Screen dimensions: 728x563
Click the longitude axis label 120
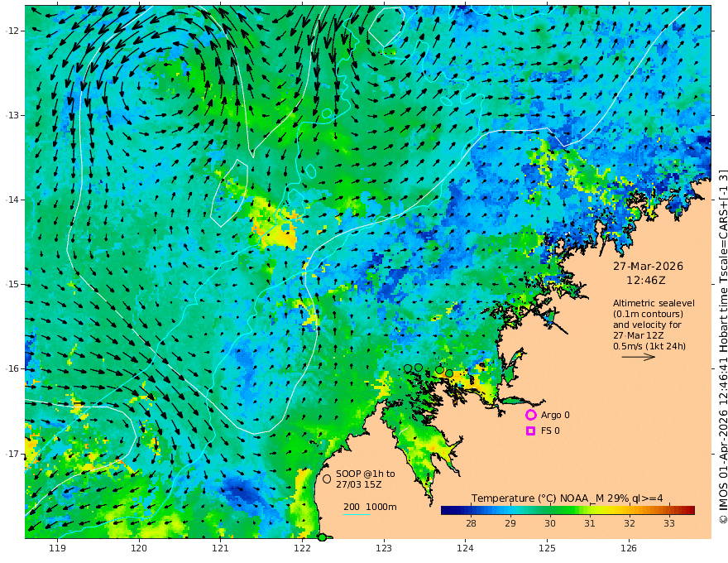click(x=139, y=548)
